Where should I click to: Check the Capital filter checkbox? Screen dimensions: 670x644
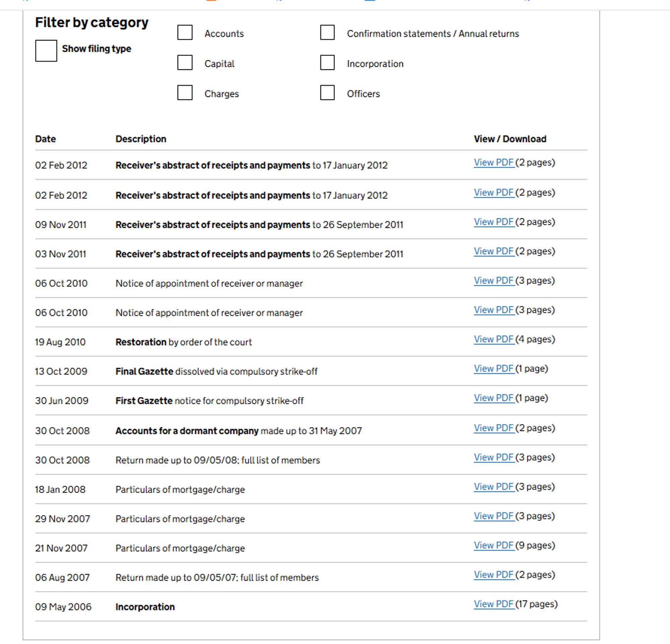(x=185, y=63)
